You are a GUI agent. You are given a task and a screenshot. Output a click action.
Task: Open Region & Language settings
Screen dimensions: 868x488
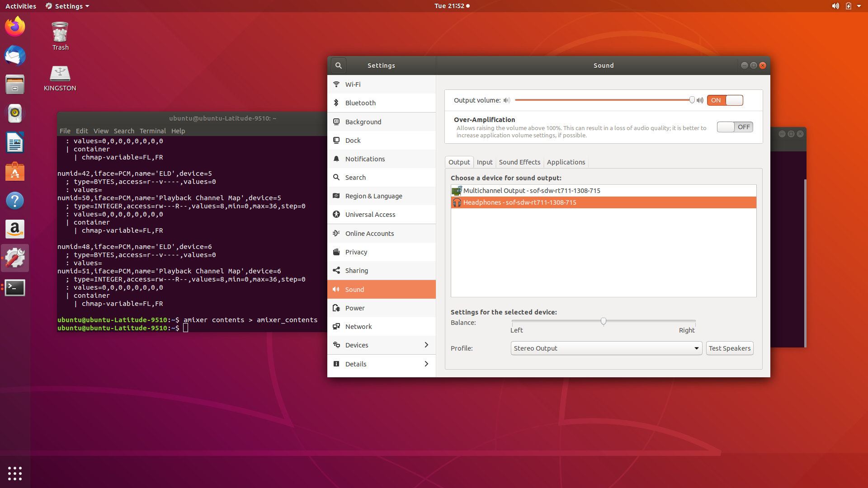pos(382,196)
